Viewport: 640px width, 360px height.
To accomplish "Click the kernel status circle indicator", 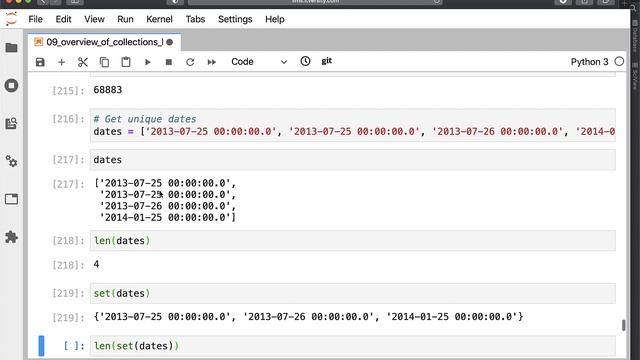I will coord(619,61).
